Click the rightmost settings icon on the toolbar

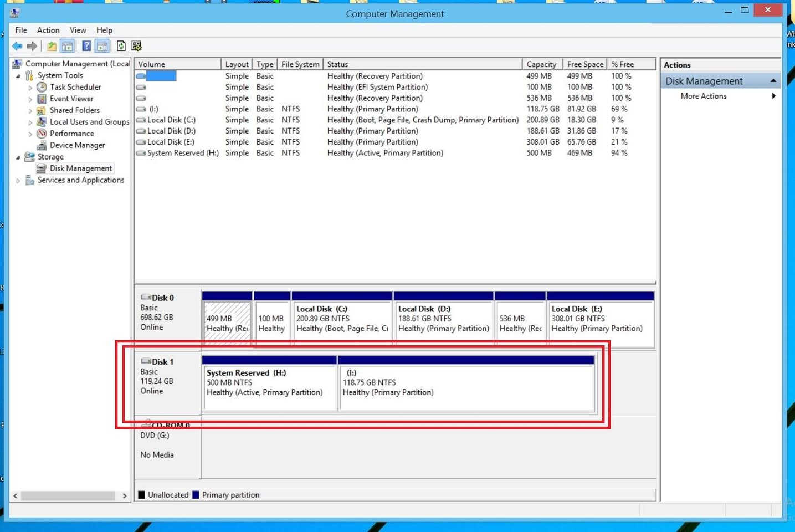point(136,46)
